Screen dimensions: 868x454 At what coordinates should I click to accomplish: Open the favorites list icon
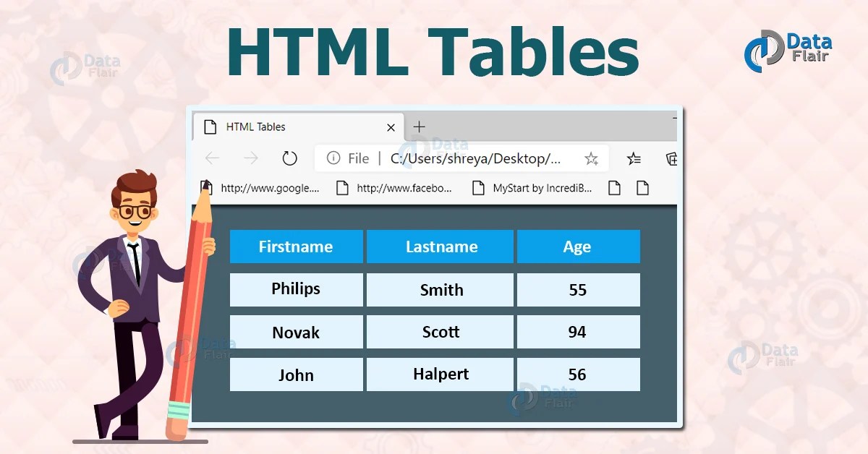click(x=634, y=158)
